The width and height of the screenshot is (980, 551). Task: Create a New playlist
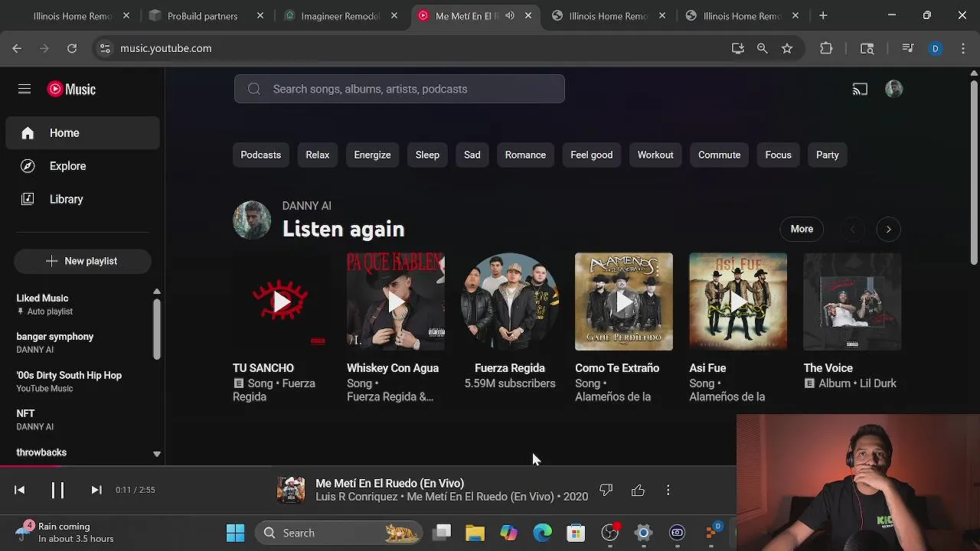(x=83, y=261)
